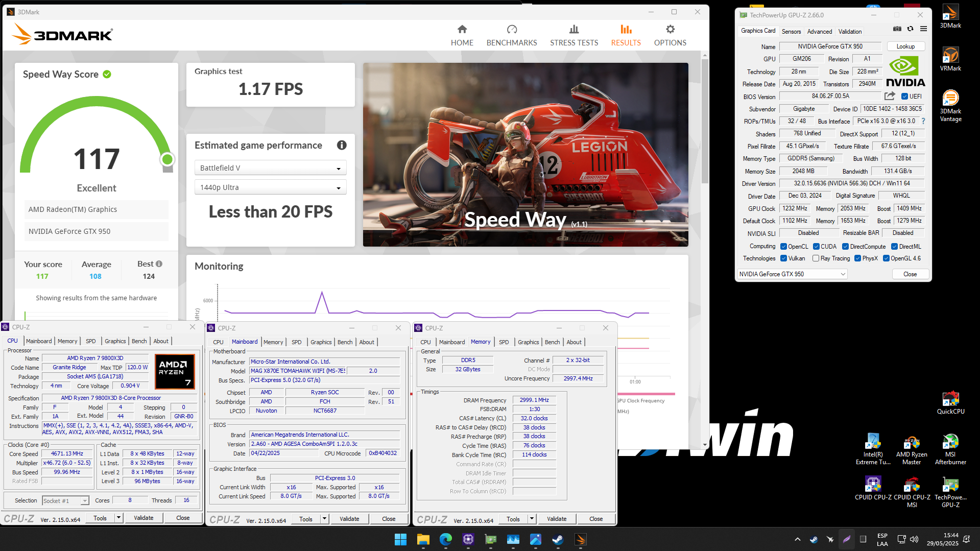Image resolution: width=980 pixels, height=551 pixels.
Task: Open the AMD Ryzen Master desktop icon
Action: [912, 449]
